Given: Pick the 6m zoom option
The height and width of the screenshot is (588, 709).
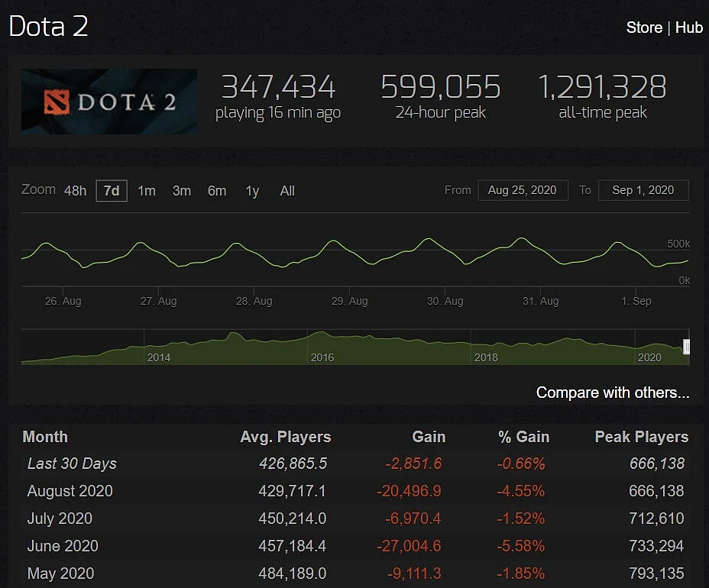Looking at the screenshot, I should click(x=217, y=191).
